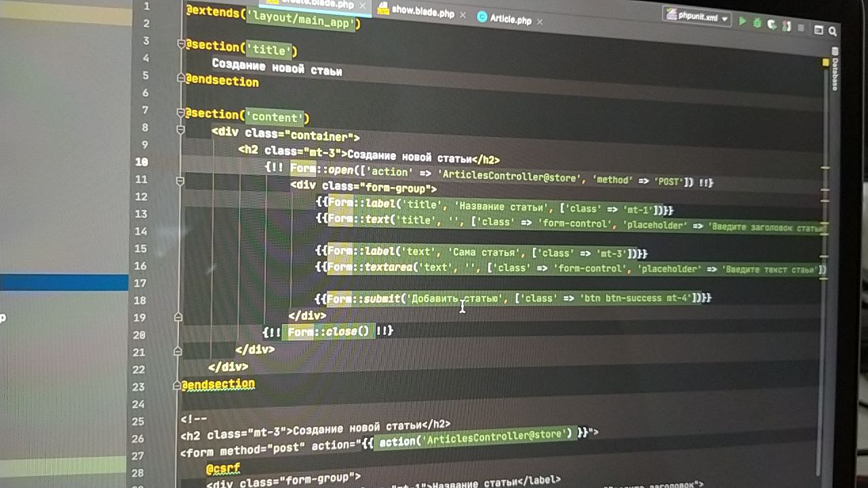Close the create.blade.php tab
868x488 pixels.
coord(363,6)
